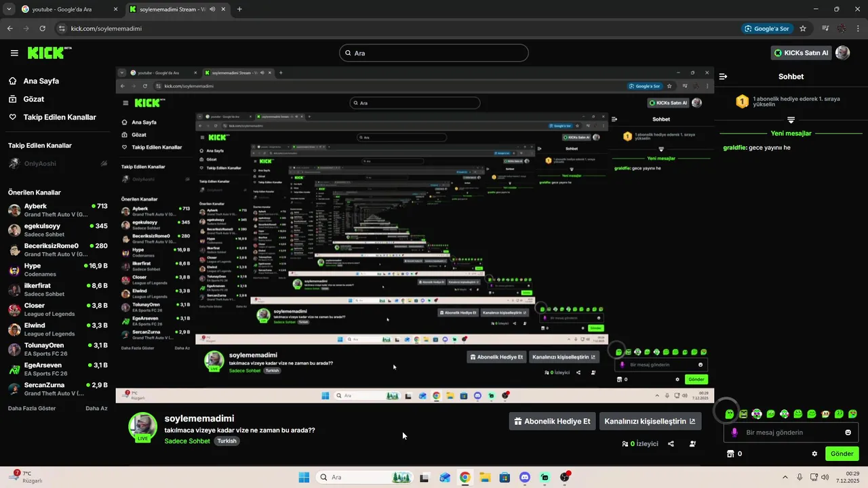Focus the Bir mesaj gönderin field

pyautogui.click(x=791, y=432)
